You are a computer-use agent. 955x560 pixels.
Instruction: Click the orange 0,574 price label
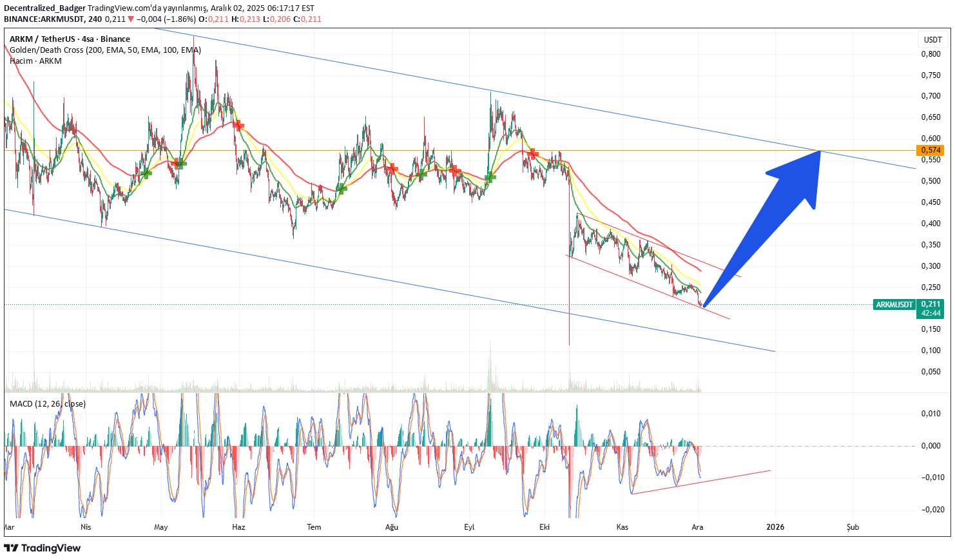point(931,150)
